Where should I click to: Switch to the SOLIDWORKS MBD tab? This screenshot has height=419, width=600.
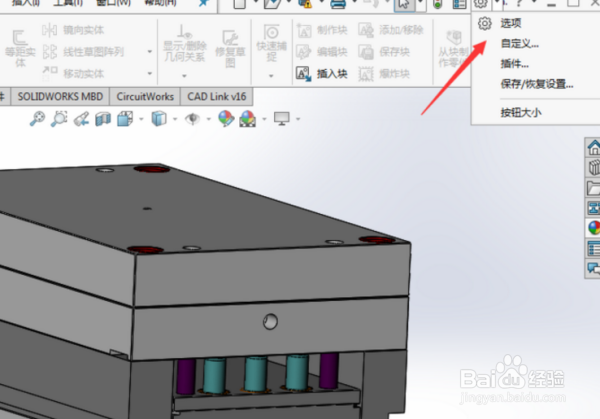tap(60, 96)
